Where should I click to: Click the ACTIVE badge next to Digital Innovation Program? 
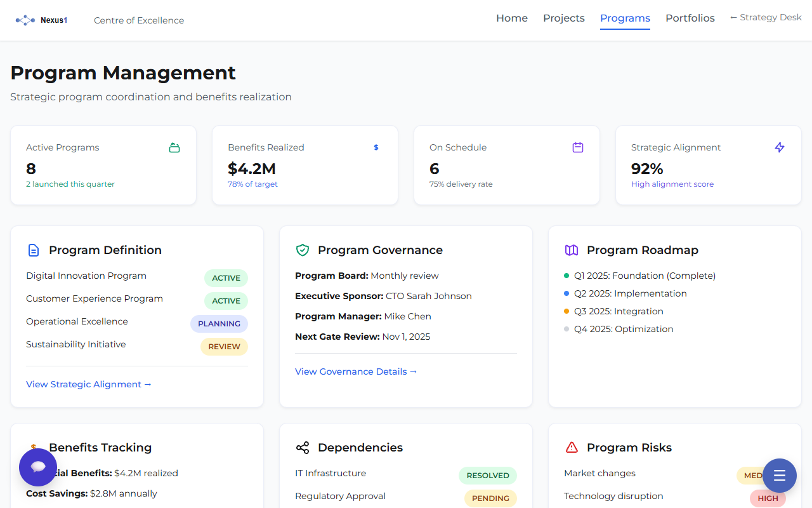coord(226,277)
